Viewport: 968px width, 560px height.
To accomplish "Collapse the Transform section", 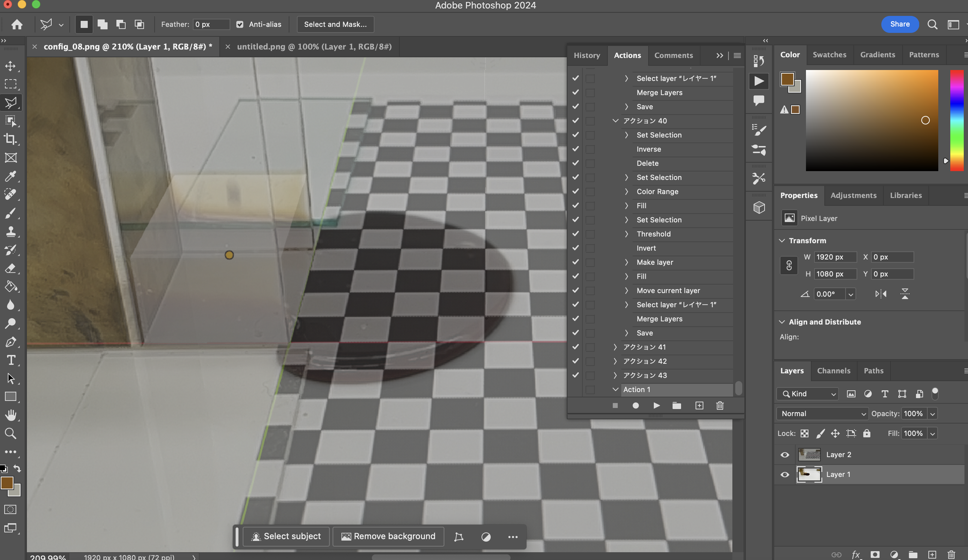I will click(x=782, y=241).
